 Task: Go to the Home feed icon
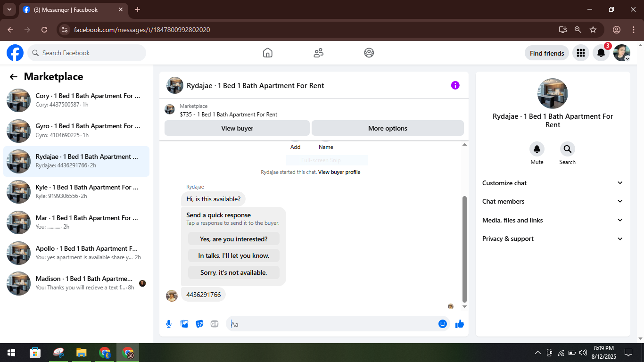click(268, 53)
